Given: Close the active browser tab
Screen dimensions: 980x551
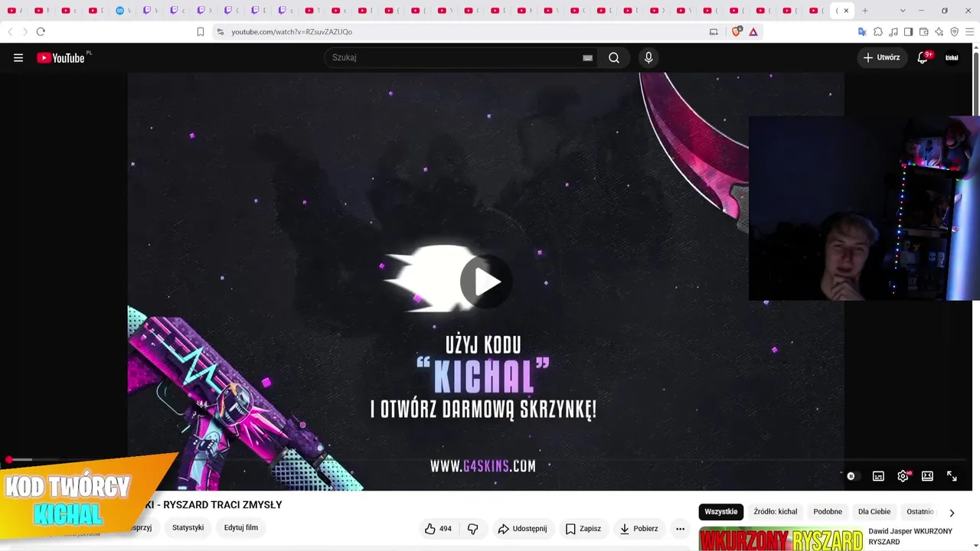Looking at the screenshot, I should pos(846,11).
